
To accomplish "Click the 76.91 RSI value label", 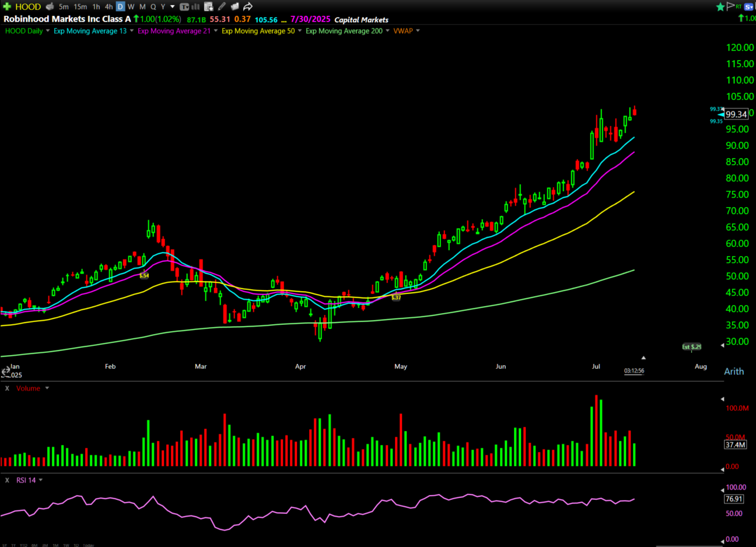I will pos(734,499).
